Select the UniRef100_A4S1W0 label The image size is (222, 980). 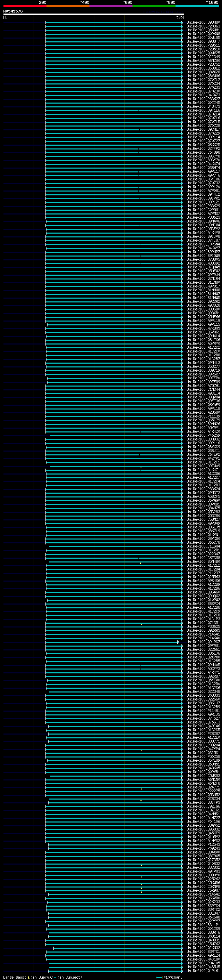pyautogui.click(x=203, y=959)
